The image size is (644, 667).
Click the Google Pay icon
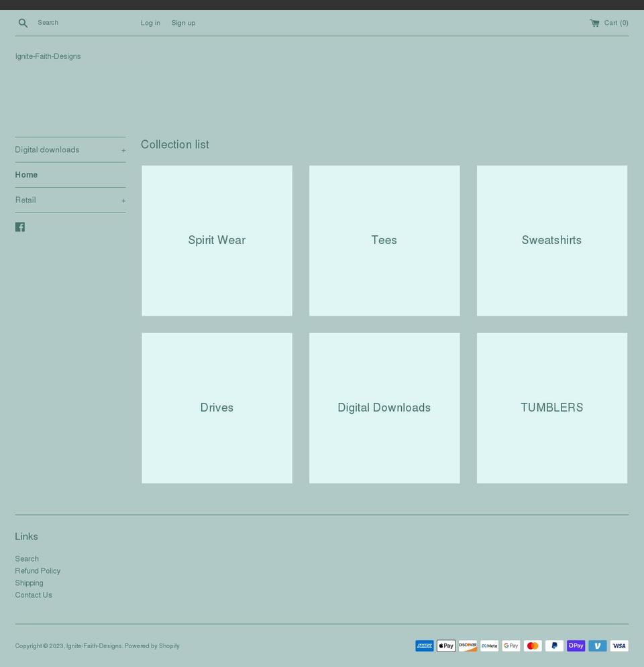coord(511,646)
